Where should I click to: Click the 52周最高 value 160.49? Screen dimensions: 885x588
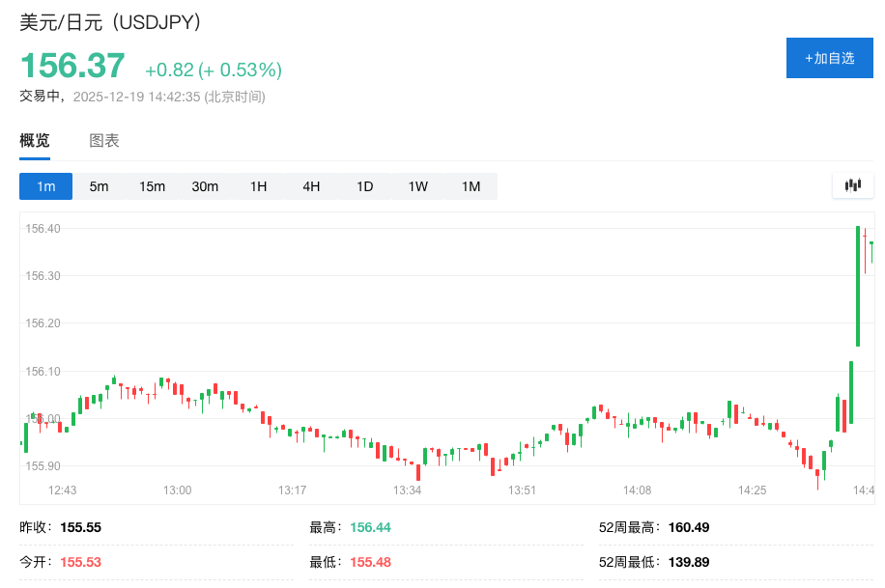[x=689, y=528]
